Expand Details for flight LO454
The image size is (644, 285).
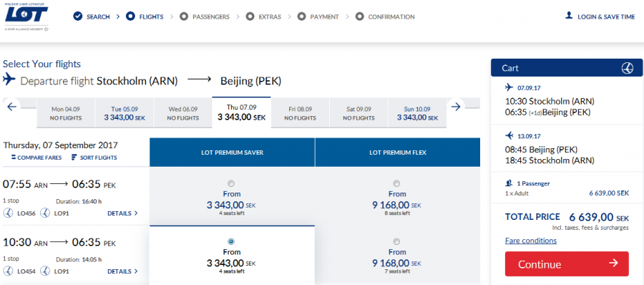(122, 271)
